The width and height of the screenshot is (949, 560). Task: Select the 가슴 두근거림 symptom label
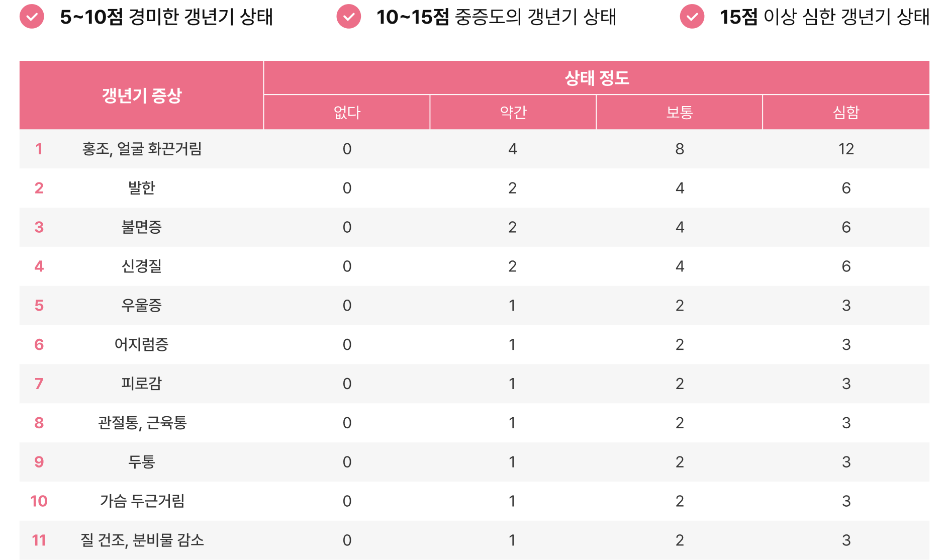tap(142, 501)
